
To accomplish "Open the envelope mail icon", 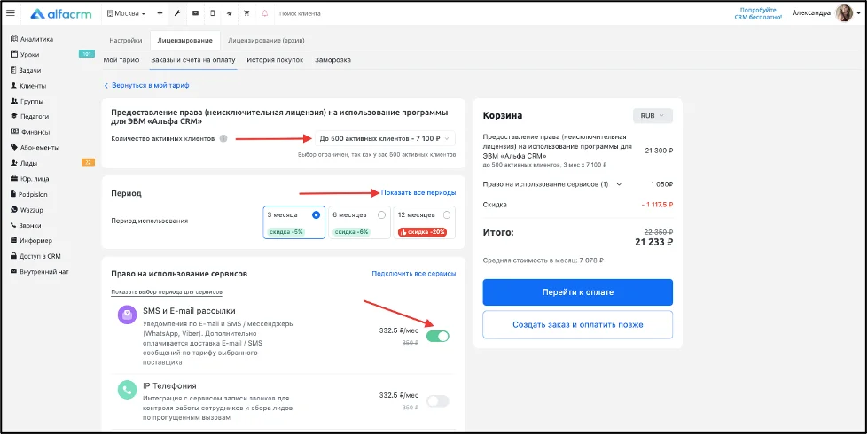I will tap(195, 13).
